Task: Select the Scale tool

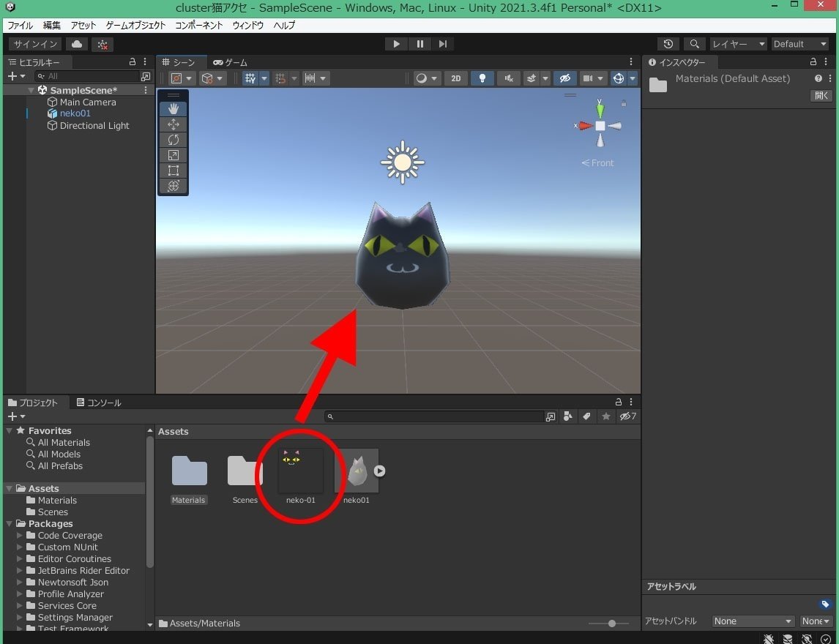Action: click(x=174, y=155)
